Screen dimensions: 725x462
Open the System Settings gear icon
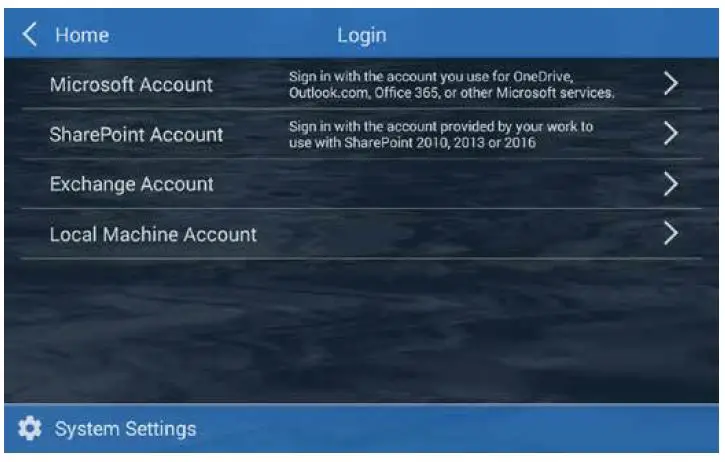[x=30, y=428]
